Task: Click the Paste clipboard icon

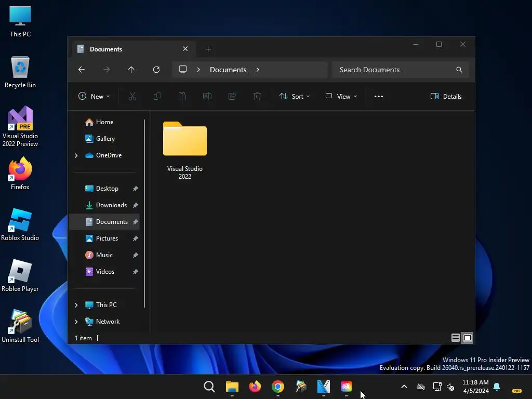Action: point(182,96)
